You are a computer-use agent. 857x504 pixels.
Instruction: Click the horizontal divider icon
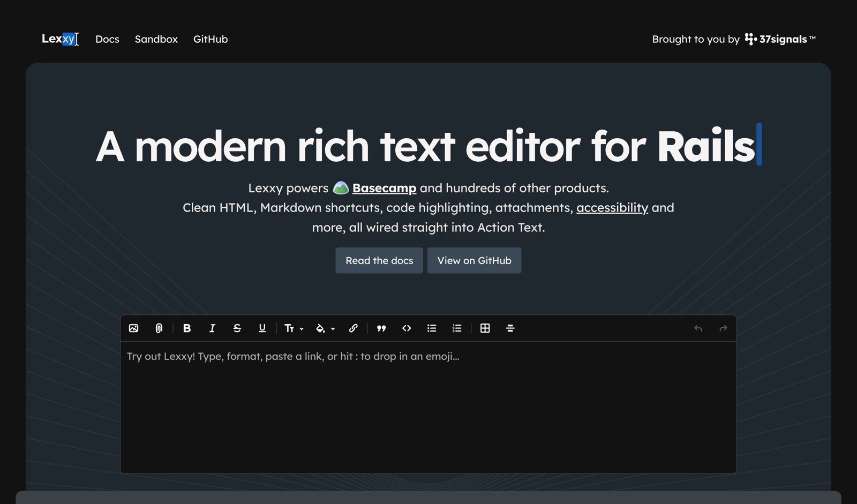(x=510, y=328)
